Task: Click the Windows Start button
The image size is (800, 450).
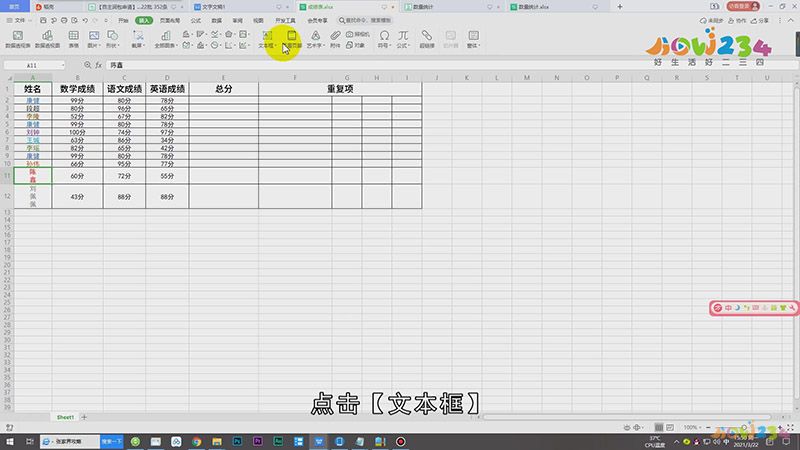Action: [10, 441]
